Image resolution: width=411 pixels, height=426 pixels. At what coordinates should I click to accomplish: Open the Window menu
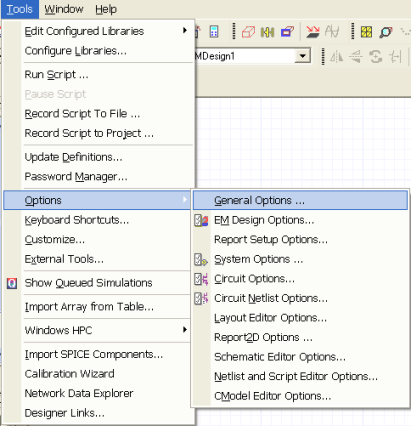pos(64,9)
